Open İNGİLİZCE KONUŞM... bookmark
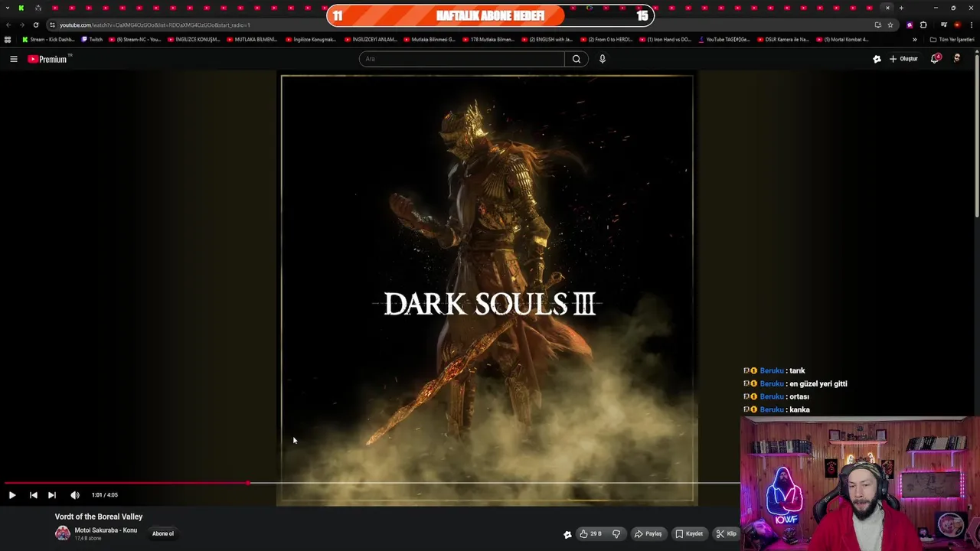 coord(194,39)
